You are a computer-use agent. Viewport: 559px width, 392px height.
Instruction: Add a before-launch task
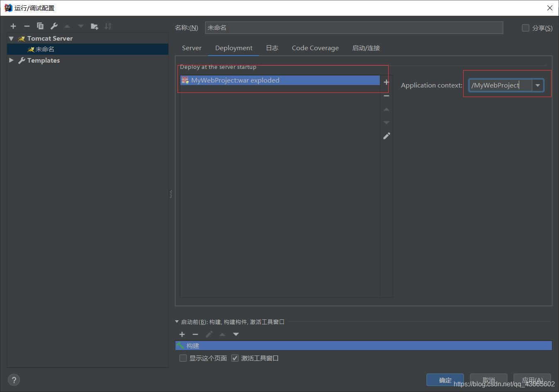182,334
